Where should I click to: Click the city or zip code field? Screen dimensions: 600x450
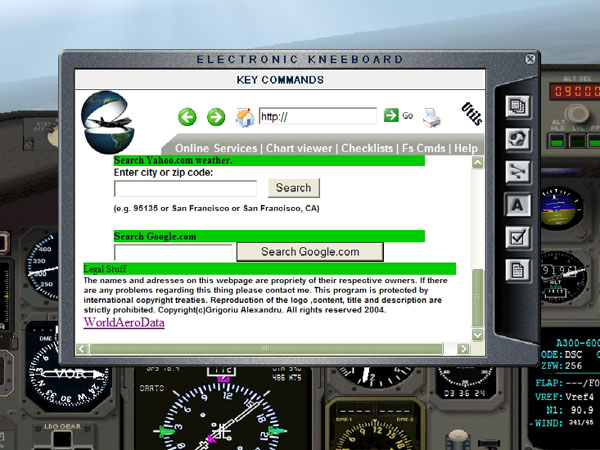pyautogui.click(x=185, y=188)
